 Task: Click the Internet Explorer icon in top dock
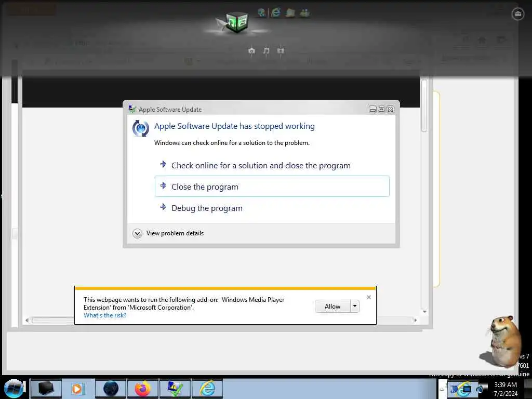[x=276, y=12]
